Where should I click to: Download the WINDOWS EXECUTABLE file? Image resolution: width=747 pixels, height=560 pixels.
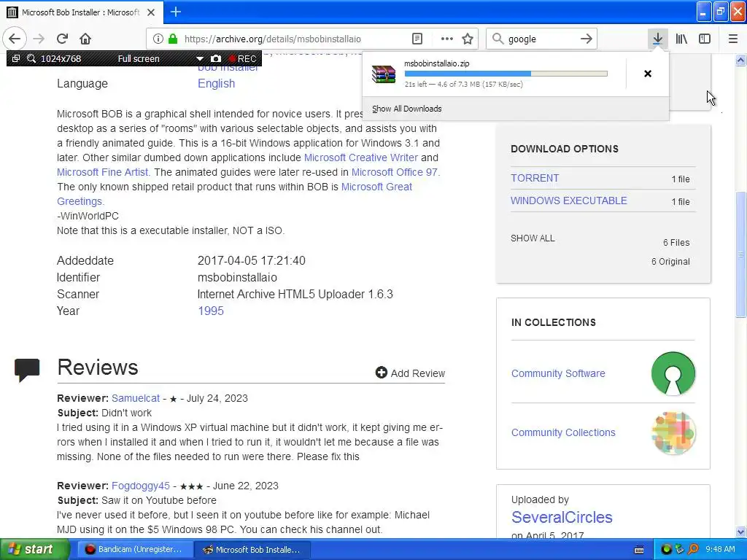click(569, 201)
